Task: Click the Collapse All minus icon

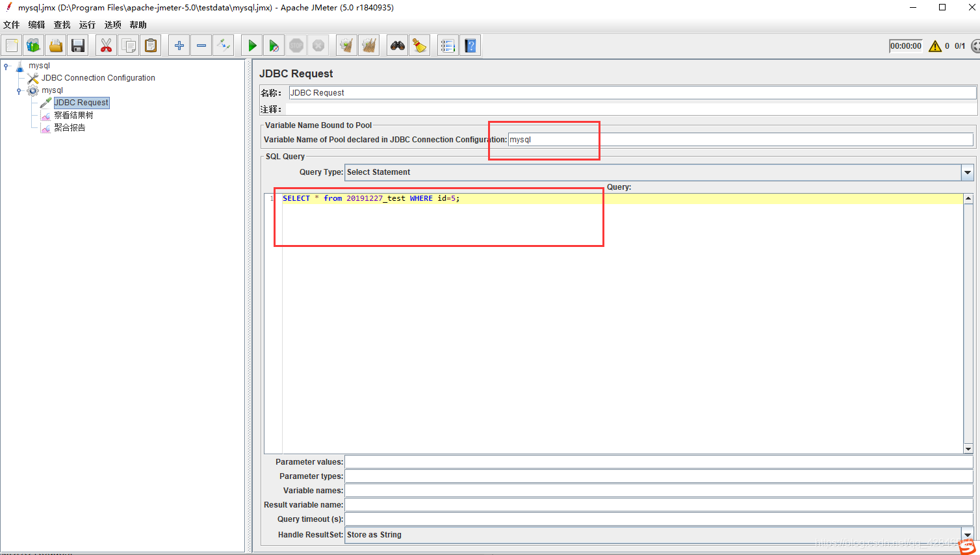Action: 201,45
